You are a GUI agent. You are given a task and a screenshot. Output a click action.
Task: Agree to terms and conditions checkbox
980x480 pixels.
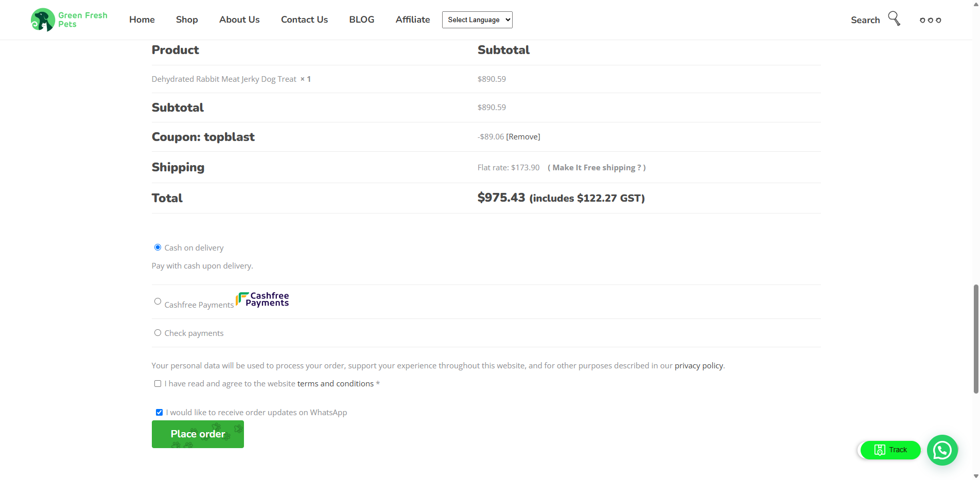[157, 384]
